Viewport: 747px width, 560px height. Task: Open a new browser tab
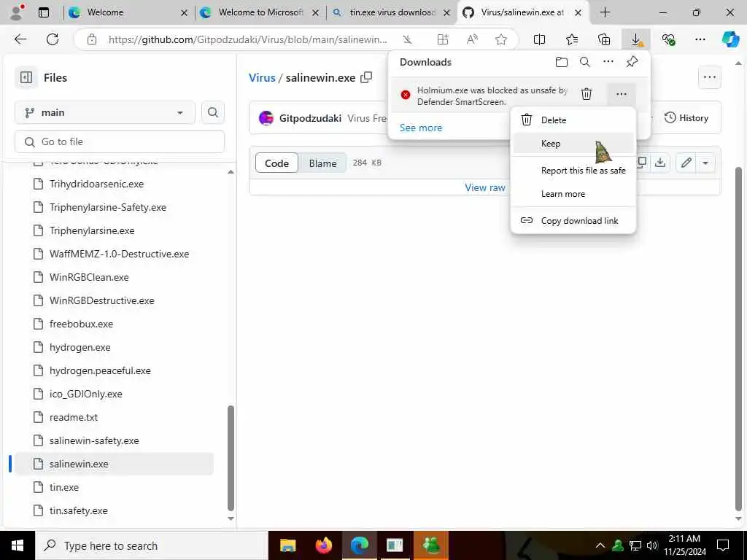pos(605,12)
